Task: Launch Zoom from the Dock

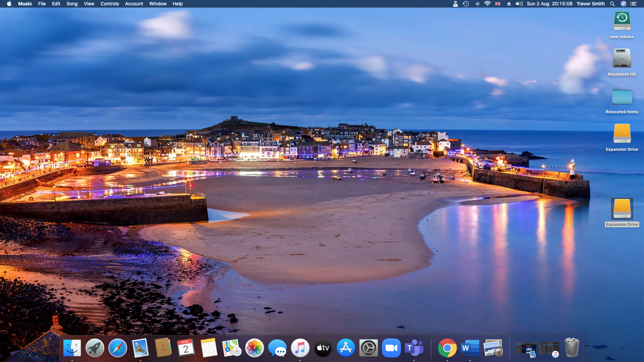Action: pyautogui.click(x=391, y=348)
